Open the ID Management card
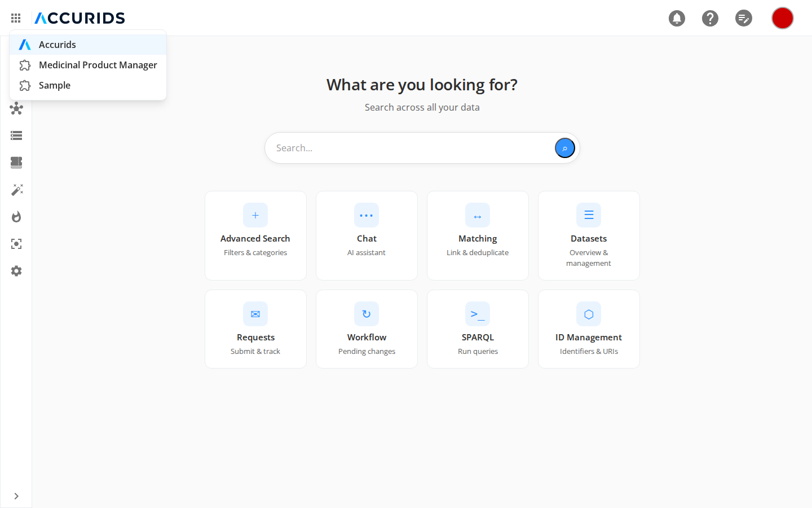 [x=589, y=329]
